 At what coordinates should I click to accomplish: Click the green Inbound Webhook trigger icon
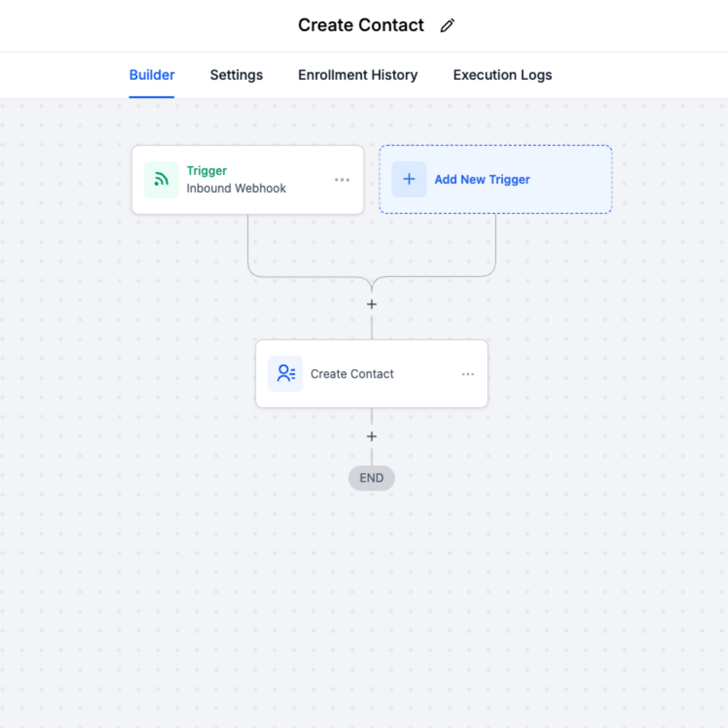click(x=161, y=180)
